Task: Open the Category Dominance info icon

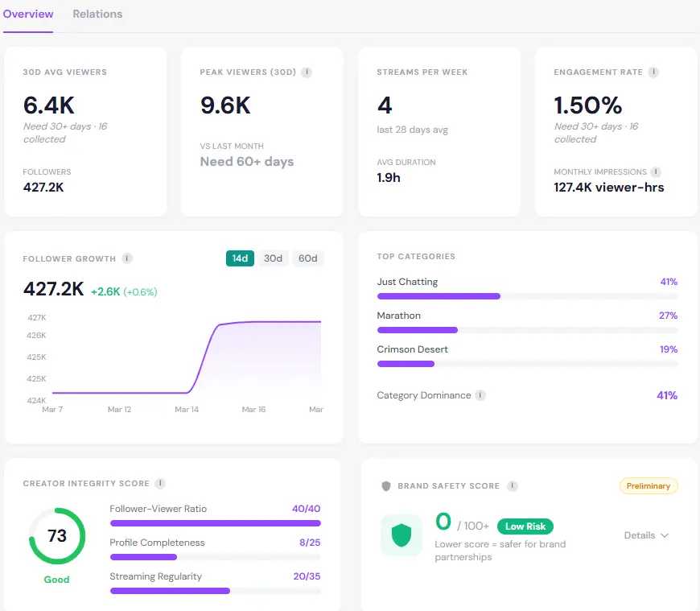Action: 479,395
